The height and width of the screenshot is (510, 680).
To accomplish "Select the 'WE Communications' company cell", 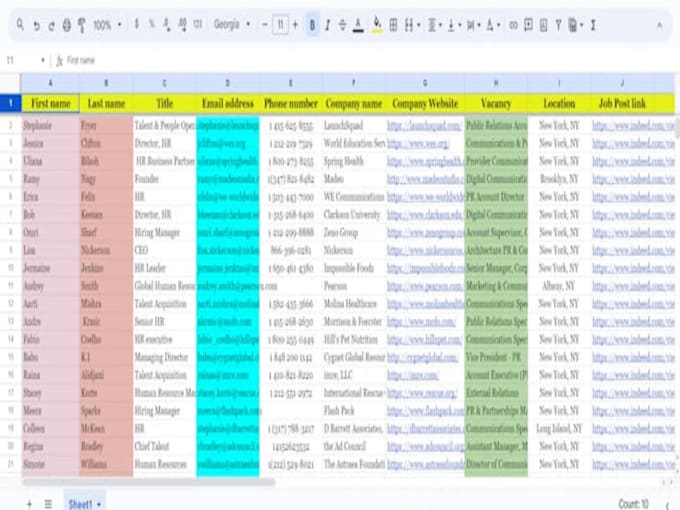I will [354, 197].
